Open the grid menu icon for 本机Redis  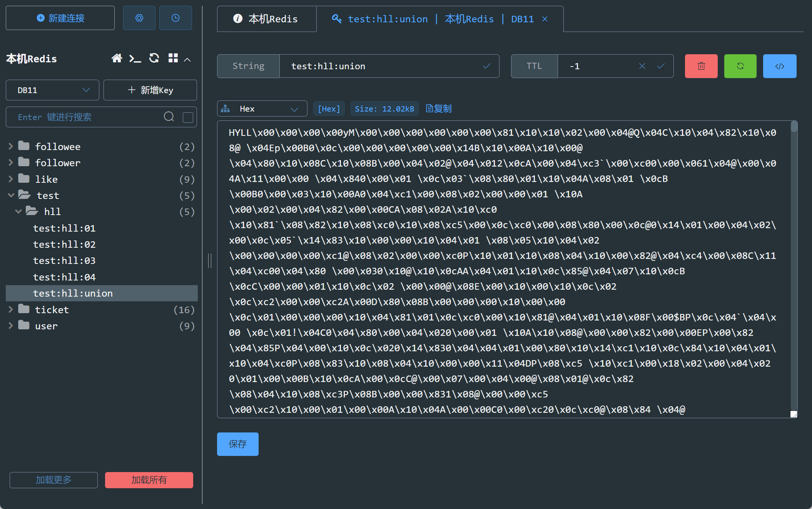pos(173,58)
